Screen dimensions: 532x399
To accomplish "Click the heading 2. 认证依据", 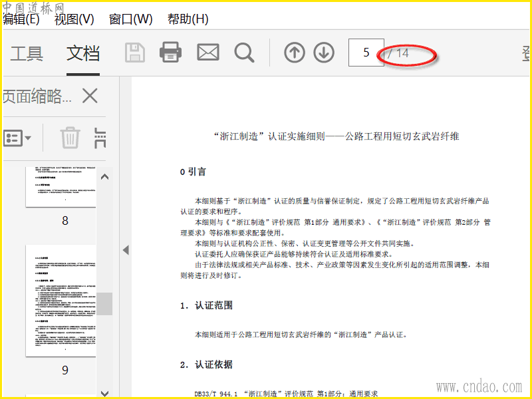I will (206, 364).
